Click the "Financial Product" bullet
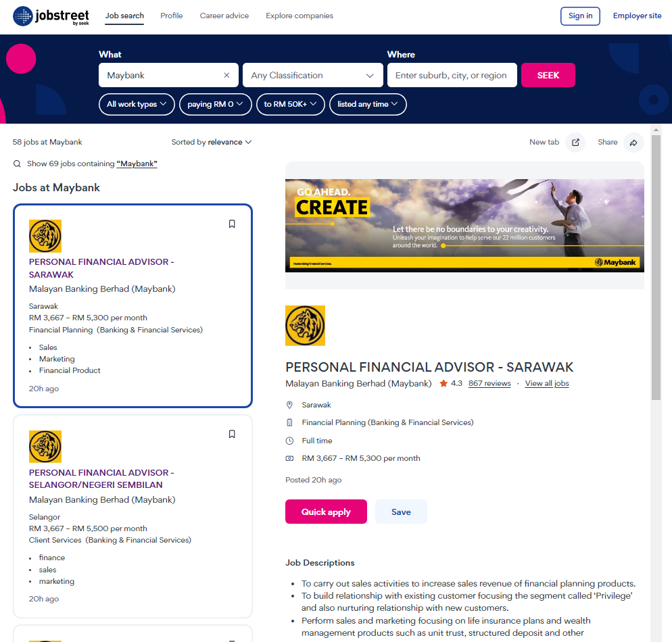 (70, 370)
